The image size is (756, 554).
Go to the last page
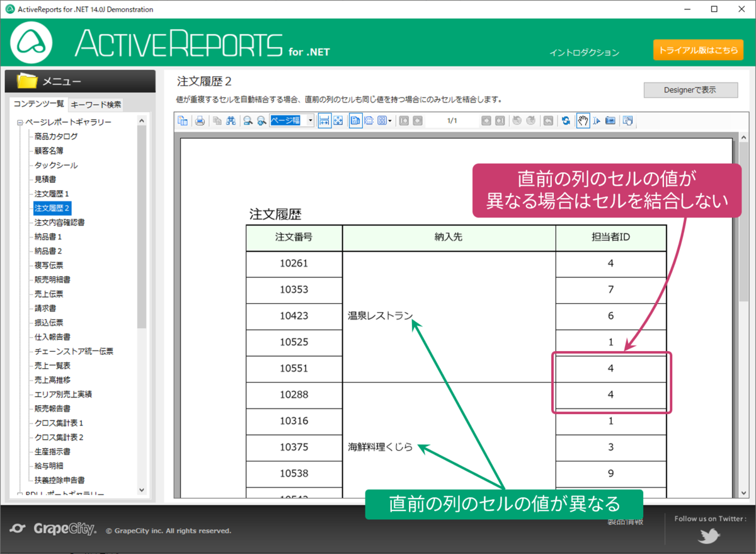(x=500, y=120)
